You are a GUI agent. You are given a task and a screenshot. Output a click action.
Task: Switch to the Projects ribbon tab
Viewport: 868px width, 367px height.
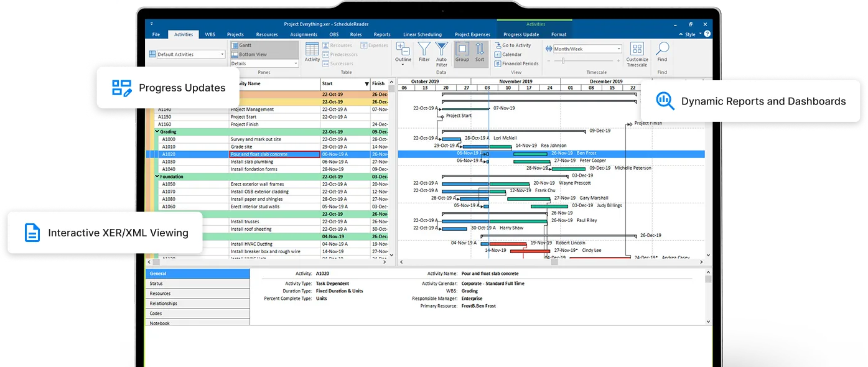point(235,34)
